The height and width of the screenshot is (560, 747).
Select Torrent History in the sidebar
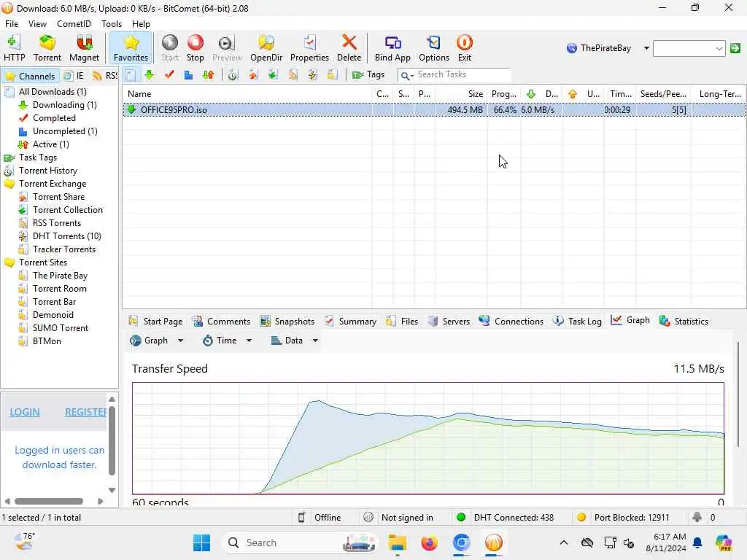[47, 171]
